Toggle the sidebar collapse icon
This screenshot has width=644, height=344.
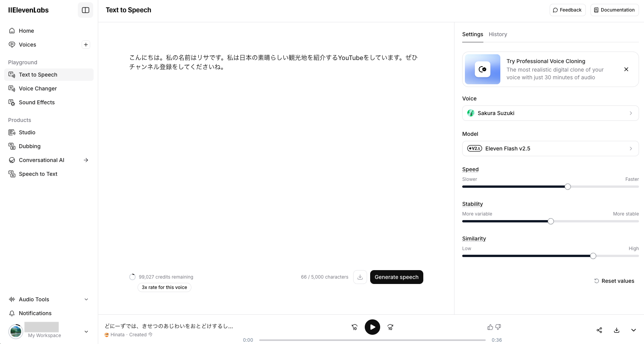pyautogui.click(x=86, y=10)
